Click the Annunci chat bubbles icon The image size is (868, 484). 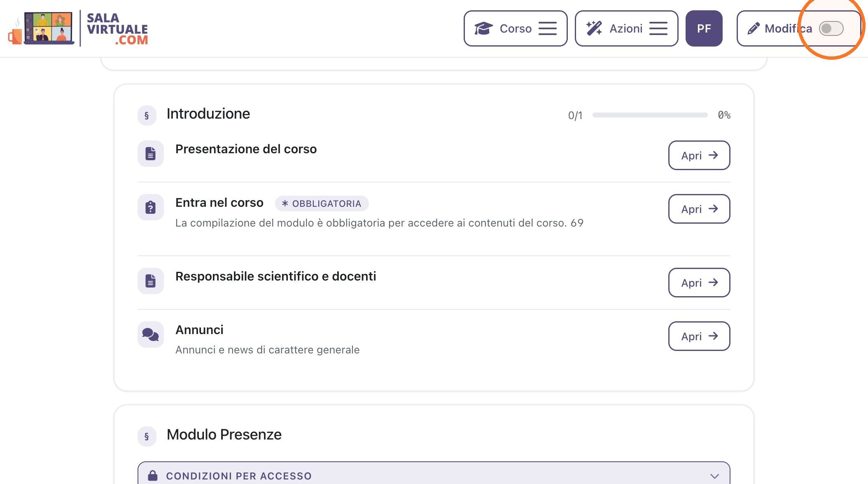click(x=150, y=334)
